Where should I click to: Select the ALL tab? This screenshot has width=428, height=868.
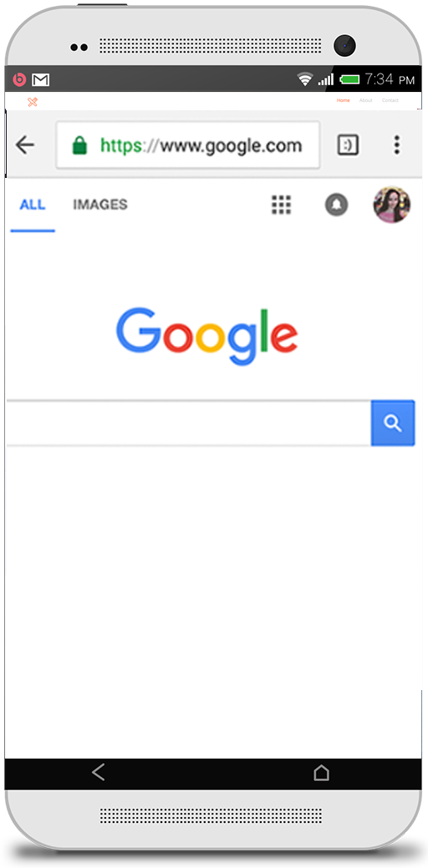[x=32, y=205]
